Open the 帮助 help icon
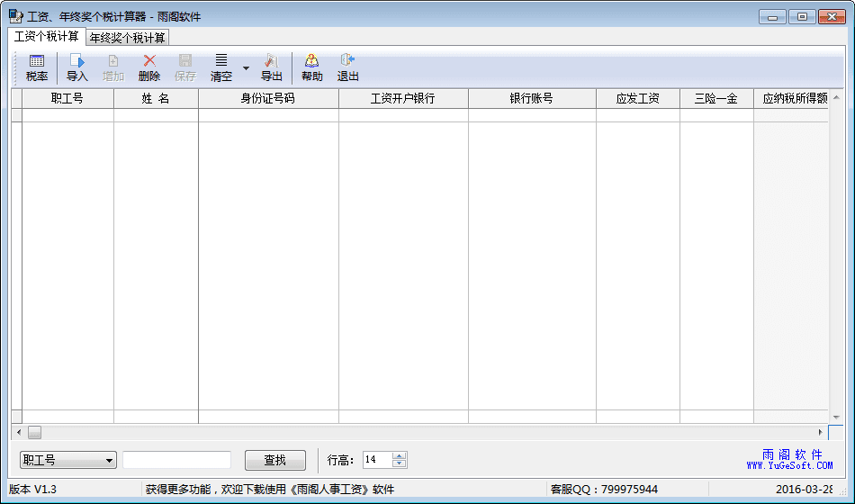Image resolution: width=855 pixels, height=504 pixels. pos(311,67)
